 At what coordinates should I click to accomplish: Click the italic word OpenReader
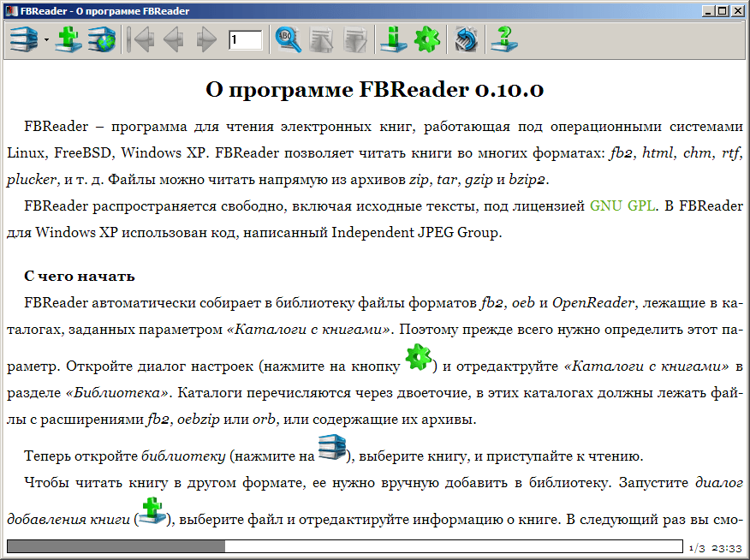click(593, 303)
